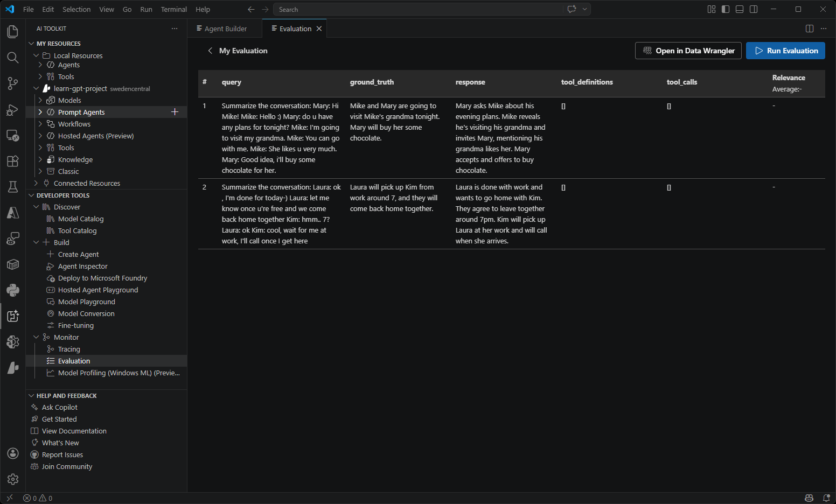
Task: Open the Python extension view
Action: 13,290
